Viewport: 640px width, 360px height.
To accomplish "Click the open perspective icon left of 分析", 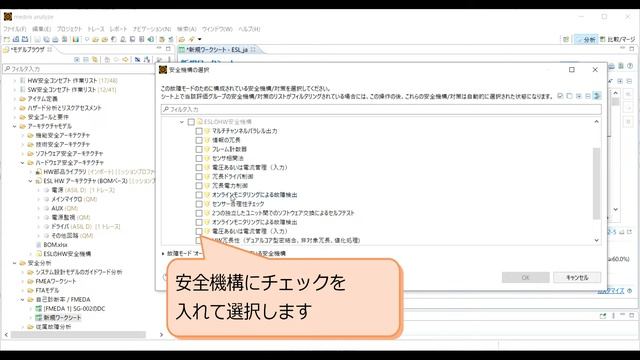I will point(566,39).
